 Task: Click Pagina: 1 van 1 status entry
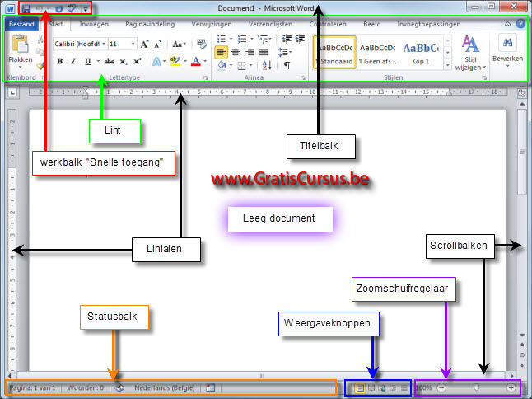[x=32, y=387]
